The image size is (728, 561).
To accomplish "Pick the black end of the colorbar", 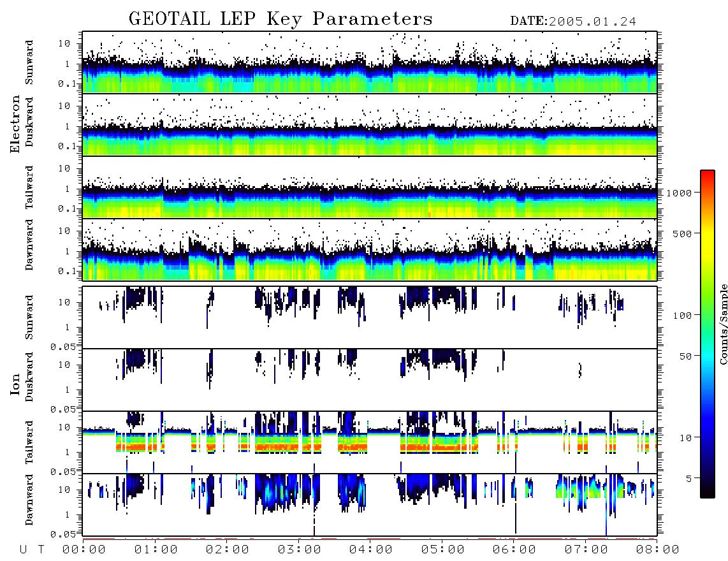I will [708, 493].
